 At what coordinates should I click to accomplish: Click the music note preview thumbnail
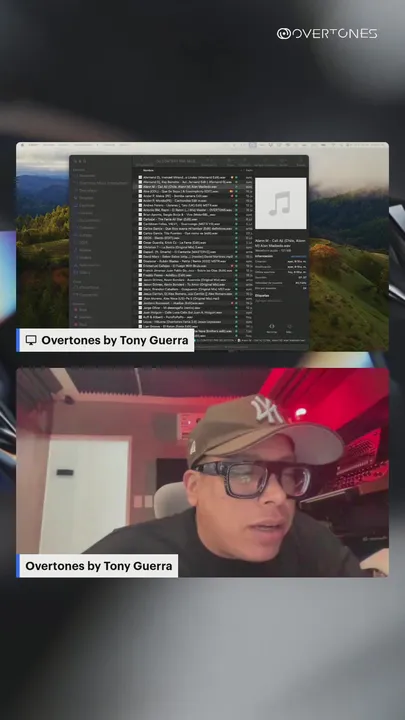pos(281,203)
